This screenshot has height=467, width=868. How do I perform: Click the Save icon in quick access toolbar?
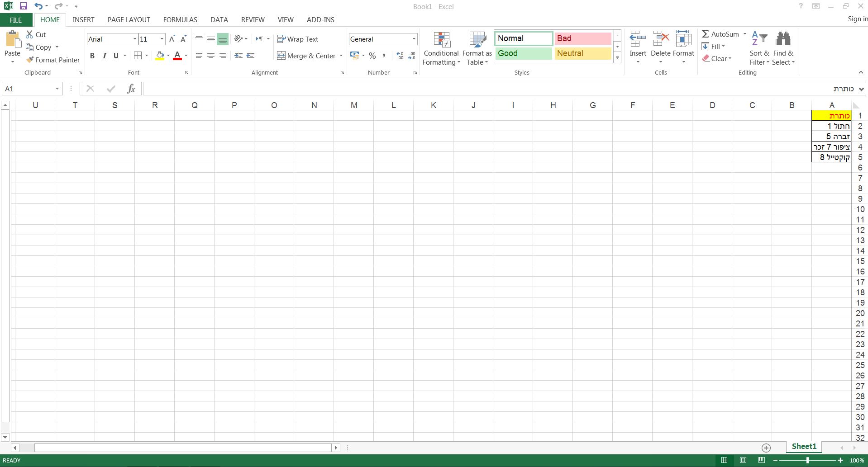pyautogui.click(x=24, y=6)
